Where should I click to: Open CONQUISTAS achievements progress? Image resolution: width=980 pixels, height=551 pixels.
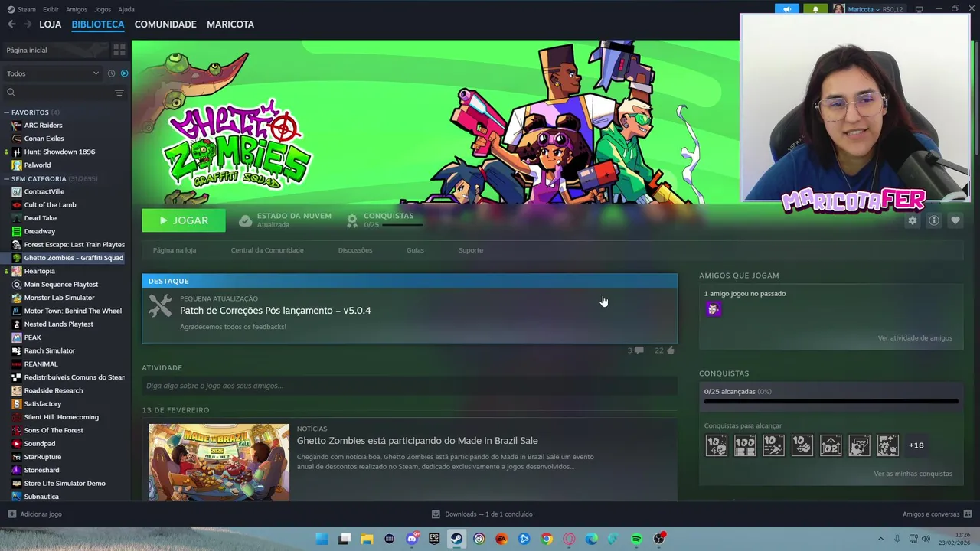[x=384, y=220]
